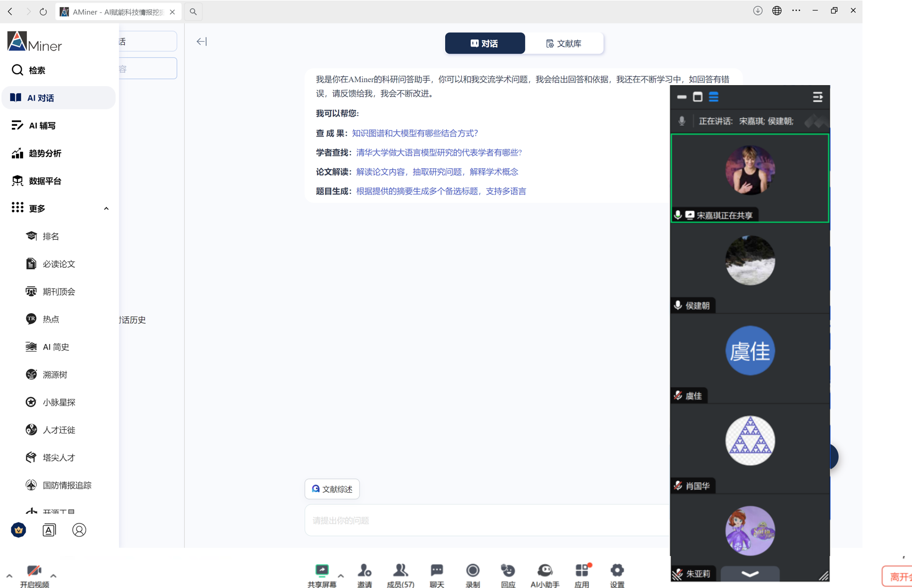This screenshot has width=912, height=588.
Task: Expand more participants with down chevron
Action: click(750, 574)
